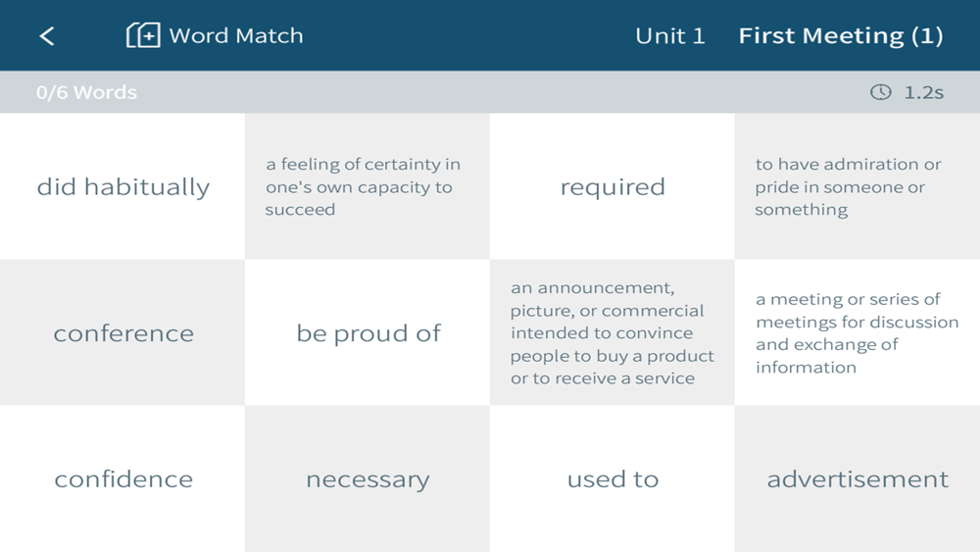Click the clock timer icon
980x552 pixels.
tap(881, 92)
